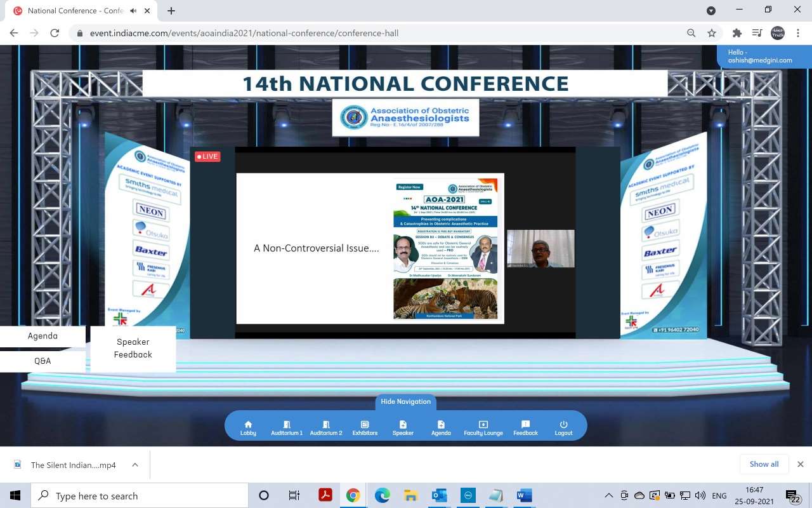Enter the Faculty Lounge
Image resolution: width=812 pixels, height=508 pixels.
(x=483, y=428)
